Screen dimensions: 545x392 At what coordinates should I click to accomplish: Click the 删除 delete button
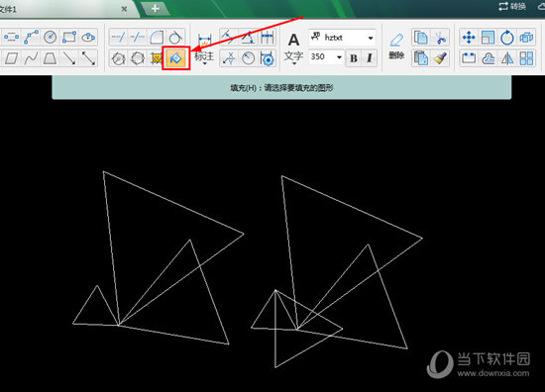[396, 47]
